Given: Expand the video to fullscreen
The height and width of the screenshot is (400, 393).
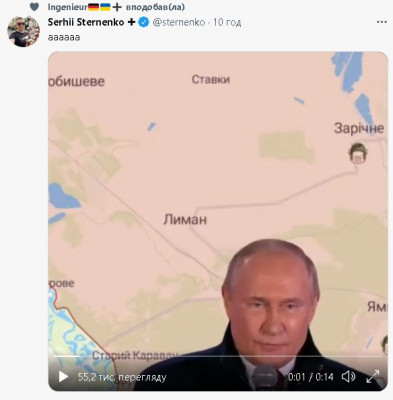Looking at the screenshot, I should coord(373,377).
